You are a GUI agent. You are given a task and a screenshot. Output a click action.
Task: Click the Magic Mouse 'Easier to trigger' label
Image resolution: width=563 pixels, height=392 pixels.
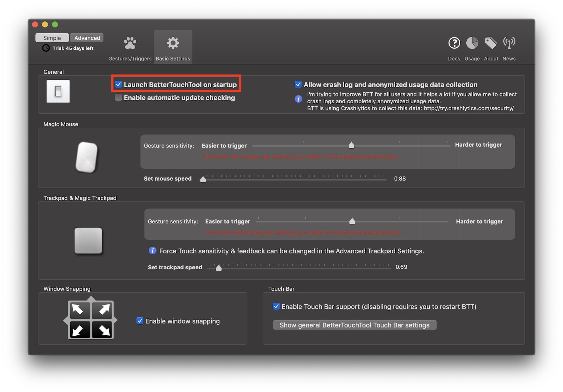(x=224, y=145)
